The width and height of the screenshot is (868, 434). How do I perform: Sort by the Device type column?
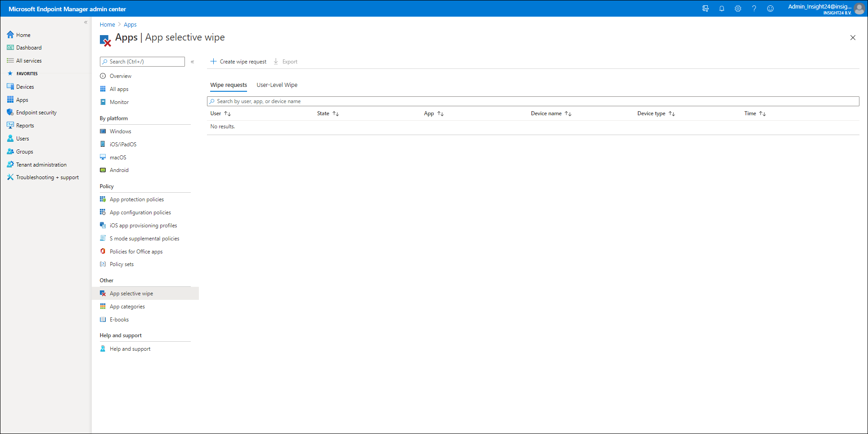656,113
